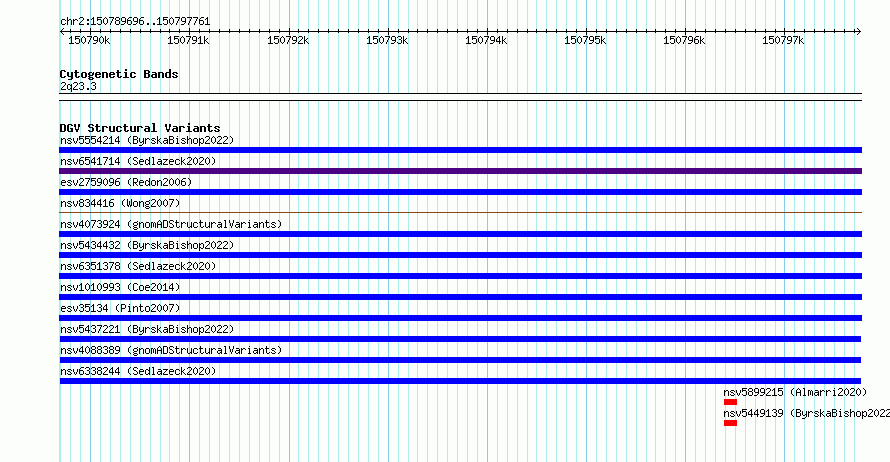Screen dimensions: 890x462
Task: Click the 150794k ruler label
Action: click(x=486, y=40)
